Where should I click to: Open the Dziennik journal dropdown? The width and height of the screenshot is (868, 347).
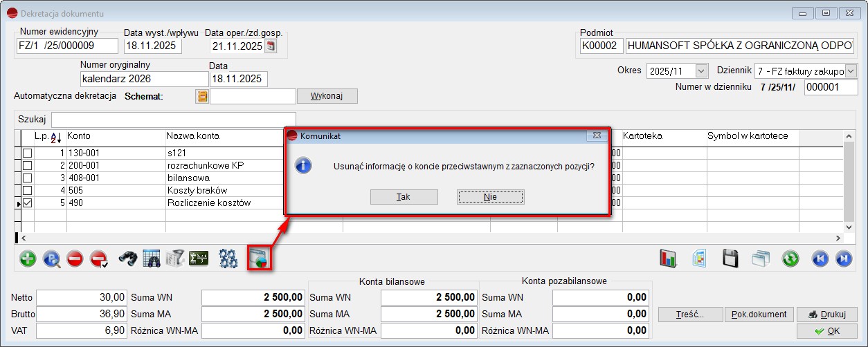851,71
